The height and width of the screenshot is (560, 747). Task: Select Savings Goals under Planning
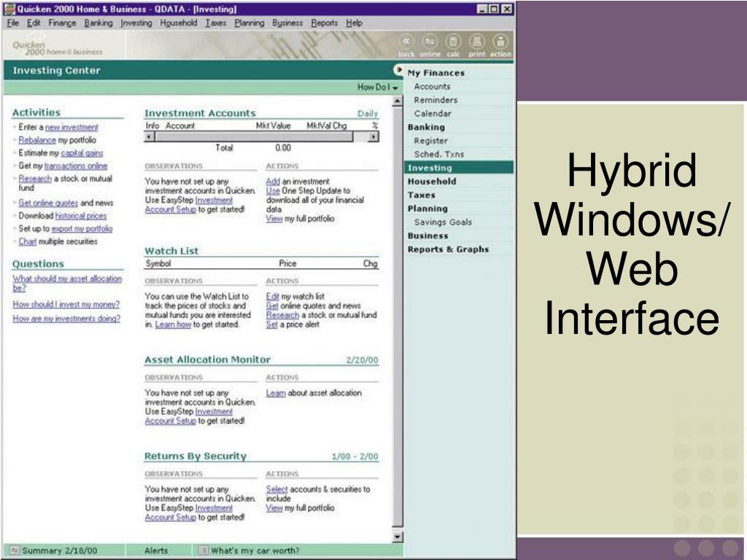[x=443, y=222]
